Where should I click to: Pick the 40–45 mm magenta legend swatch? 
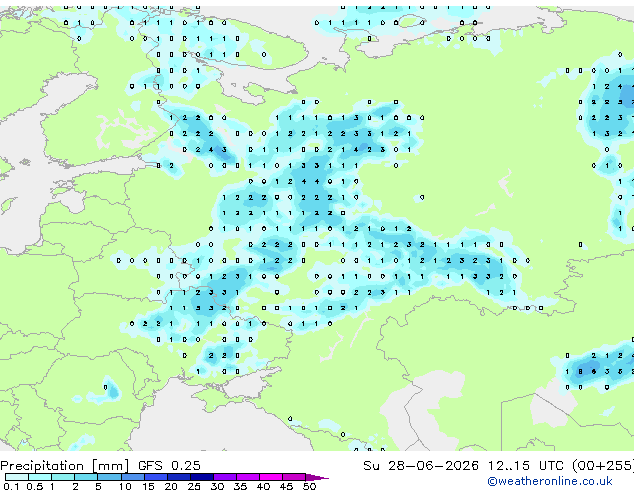(271, 477)
